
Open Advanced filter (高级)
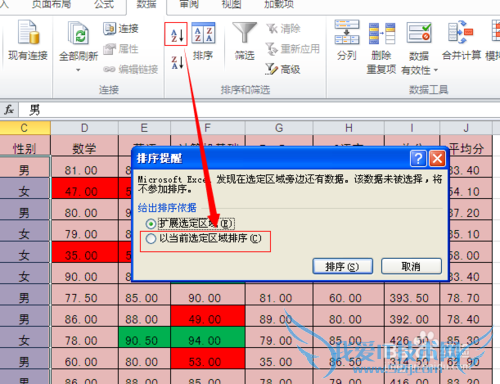tap(283, 69)
